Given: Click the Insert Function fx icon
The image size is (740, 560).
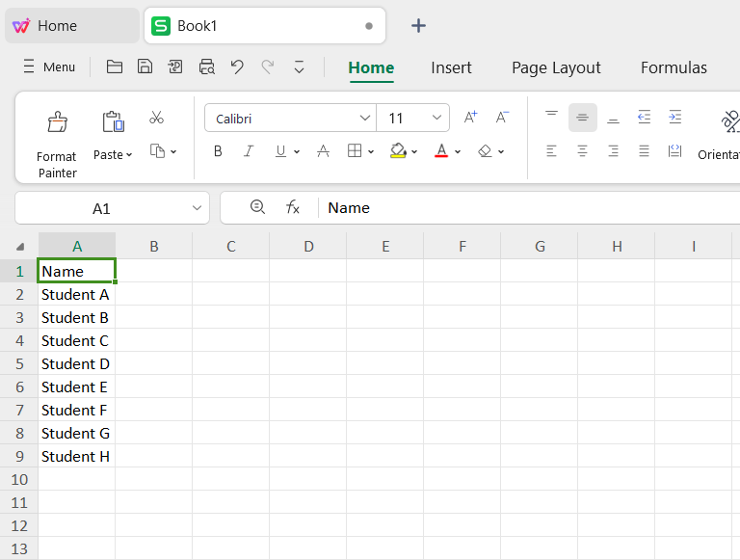Looking at the screenshot, I should click(293, 207).
